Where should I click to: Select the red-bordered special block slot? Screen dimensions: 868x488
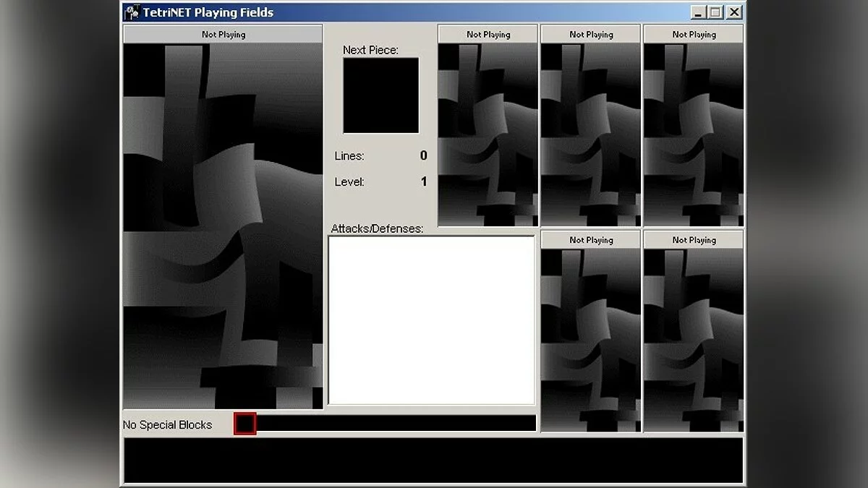[245, 424]
